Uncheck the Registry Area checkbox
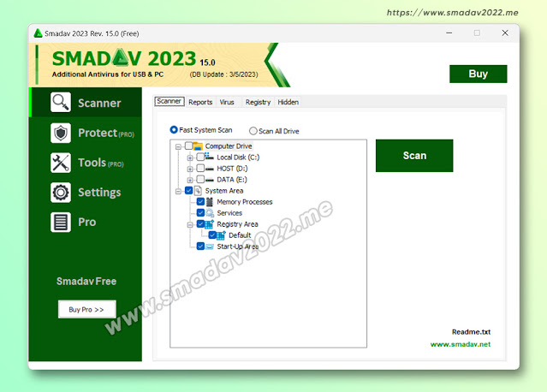This screenshot has height=392, width=547. coord(200,224)
